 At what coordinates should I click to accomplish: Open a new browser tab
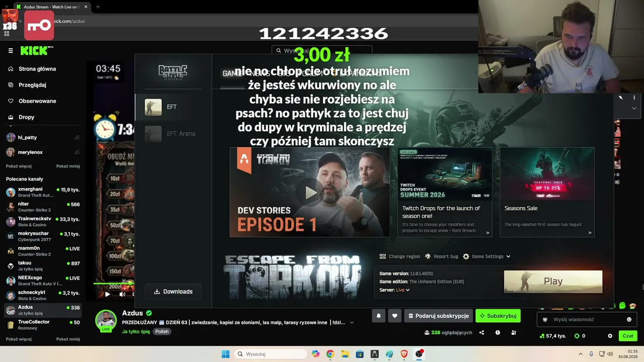point(98,7)
